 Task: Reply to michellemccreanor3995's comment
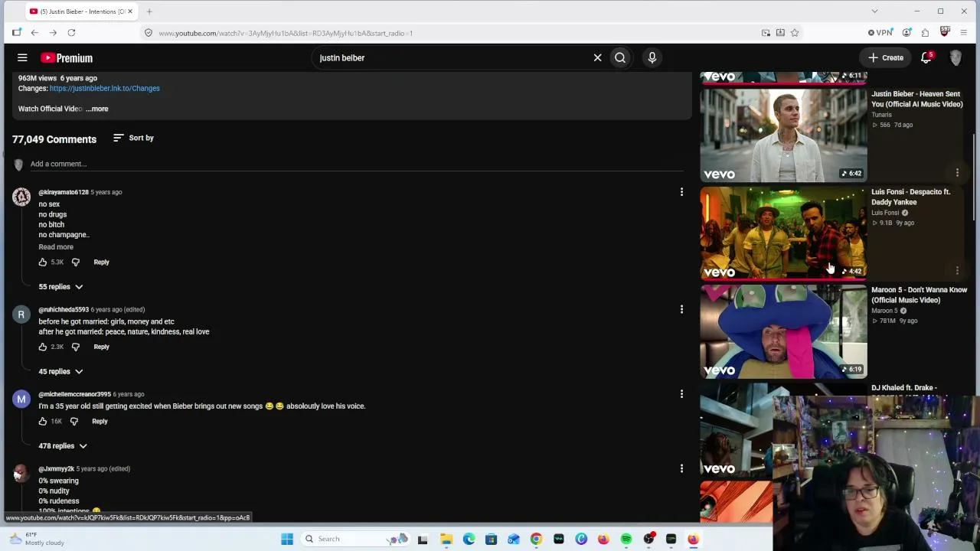click(100, 421)
